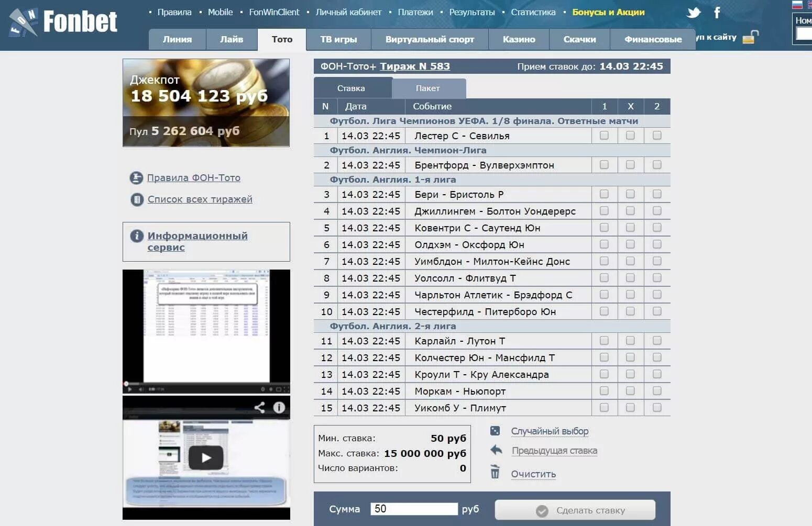Click list icon beside Список всех тиражей
Image resolution: width=812 pixels, height=526 pixels.
[x=137, y=199]
